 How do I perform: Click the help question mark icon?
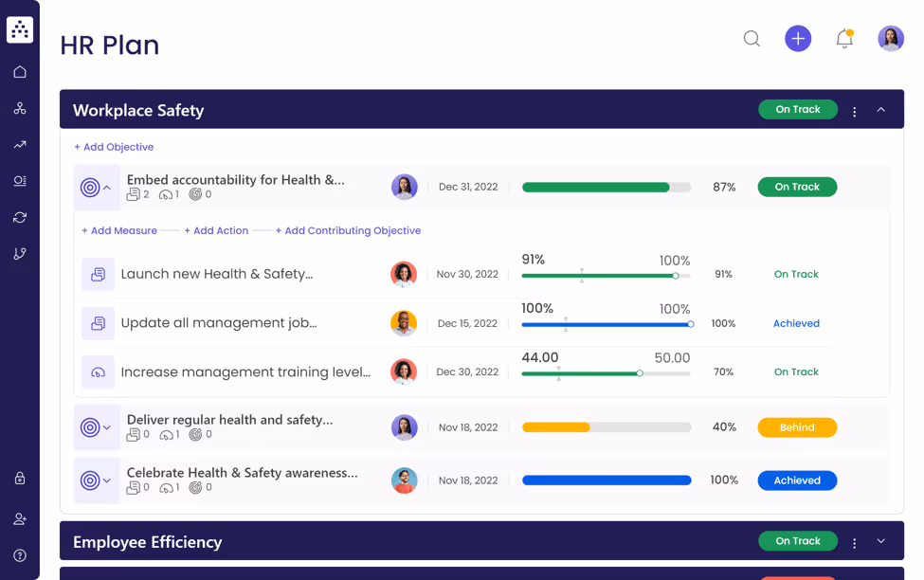20,555
